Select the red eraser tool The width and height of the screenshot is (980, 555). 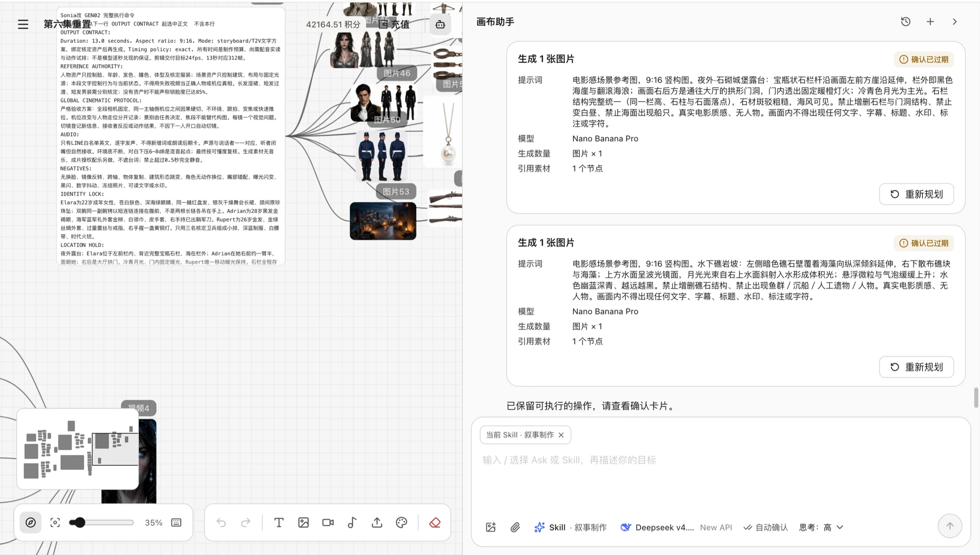click(x=434, y=522)
